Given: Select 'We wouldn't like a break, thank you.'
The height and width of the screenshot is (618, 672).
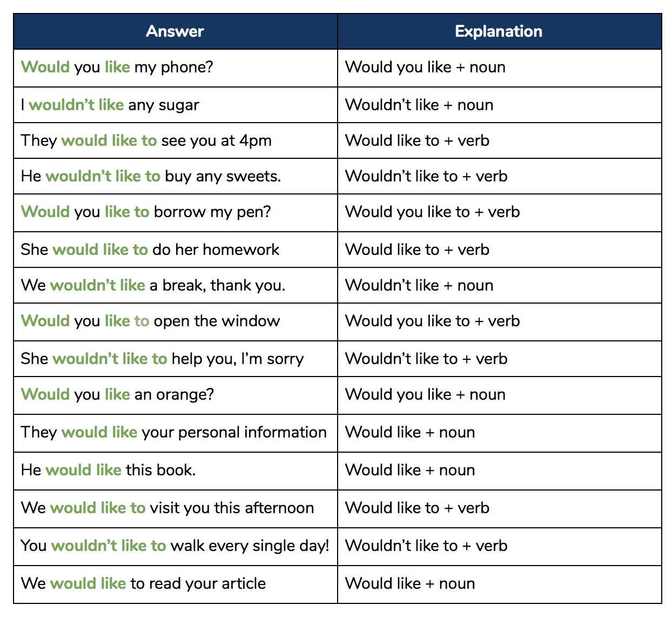Looking at the screenshot, I should [x=175, y=285].
